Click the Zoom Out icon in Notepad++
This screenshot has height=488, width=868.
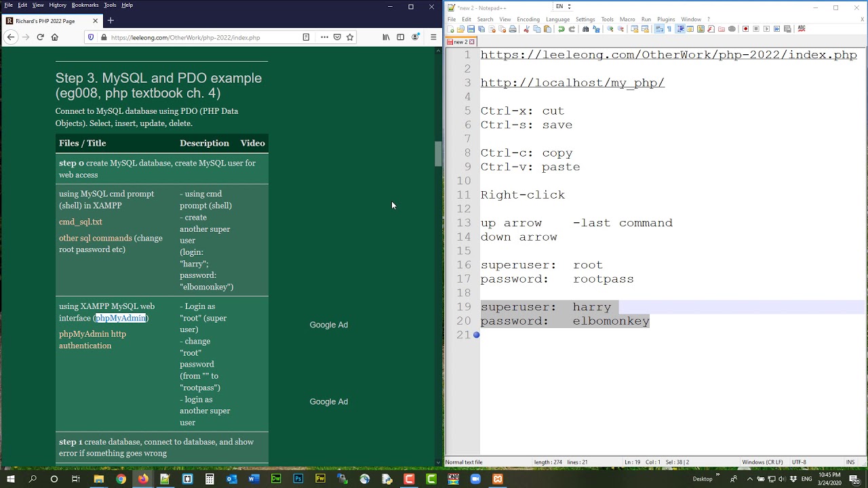pyautogui.click(x=620, y=29)
